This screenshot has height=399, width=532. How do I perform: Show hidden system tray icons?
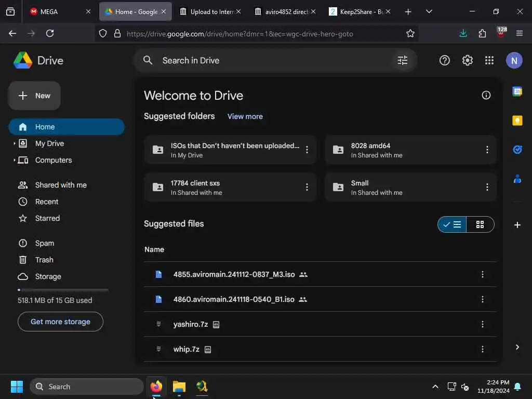point(435,387)
